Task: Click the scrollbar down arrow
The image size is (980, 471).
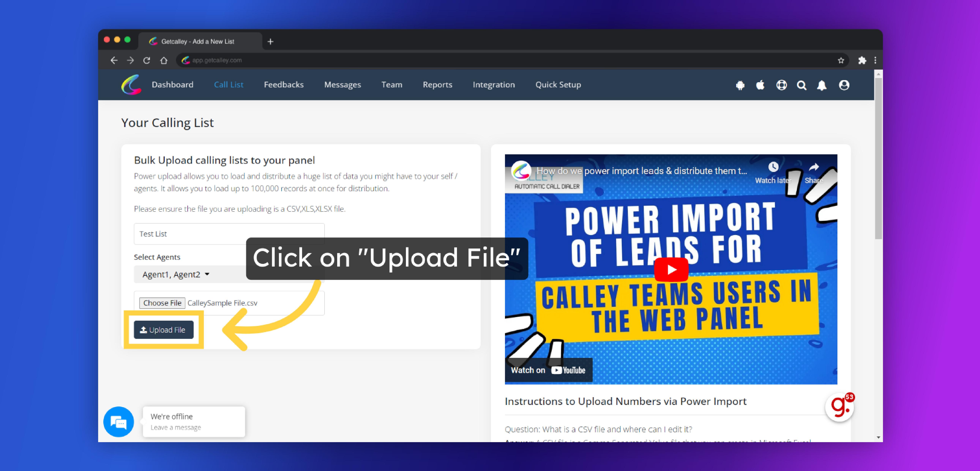Action: click(x=878, y=438)
